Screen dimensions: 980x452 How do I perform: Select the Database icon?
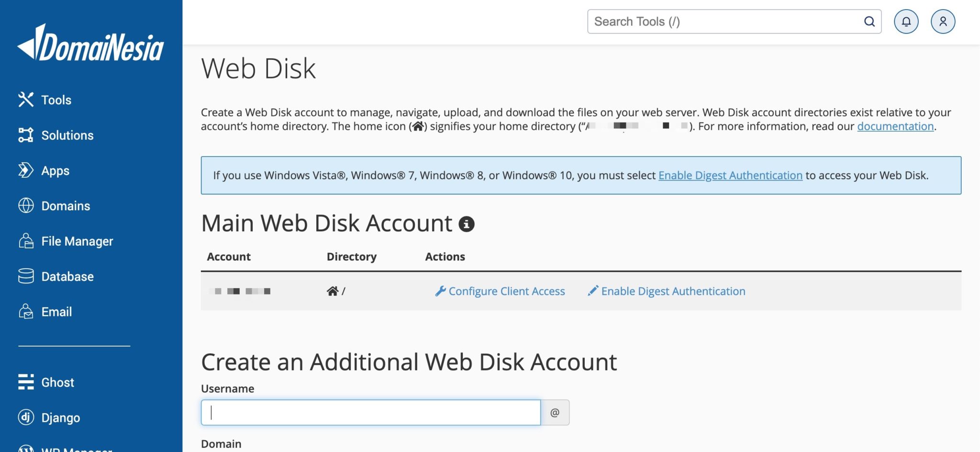26,276
